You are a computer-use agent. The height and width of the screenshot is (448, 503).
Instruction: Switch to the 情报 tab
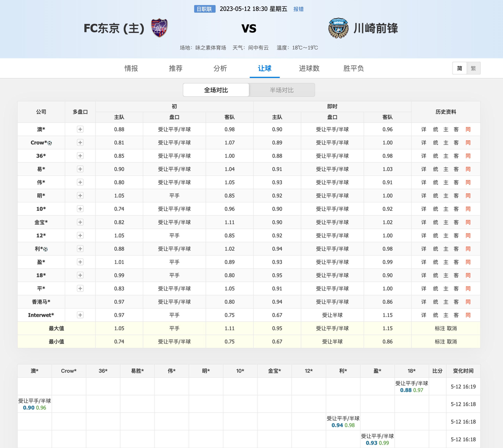[x=131, y=68]
